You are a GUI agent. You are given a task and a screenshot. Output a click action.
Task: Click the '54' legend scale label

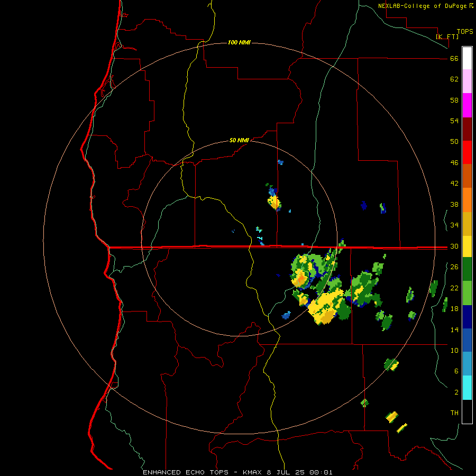(454, 121)
